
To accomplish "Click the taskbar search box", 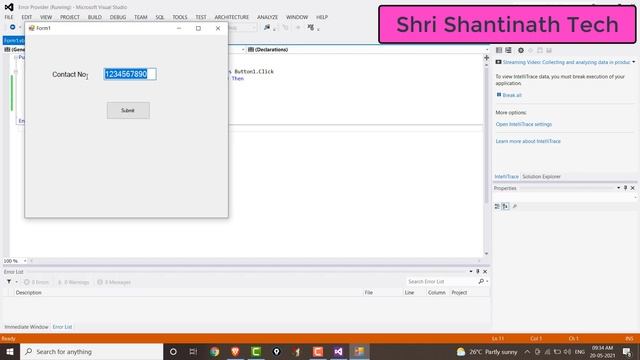I will 92,352.
